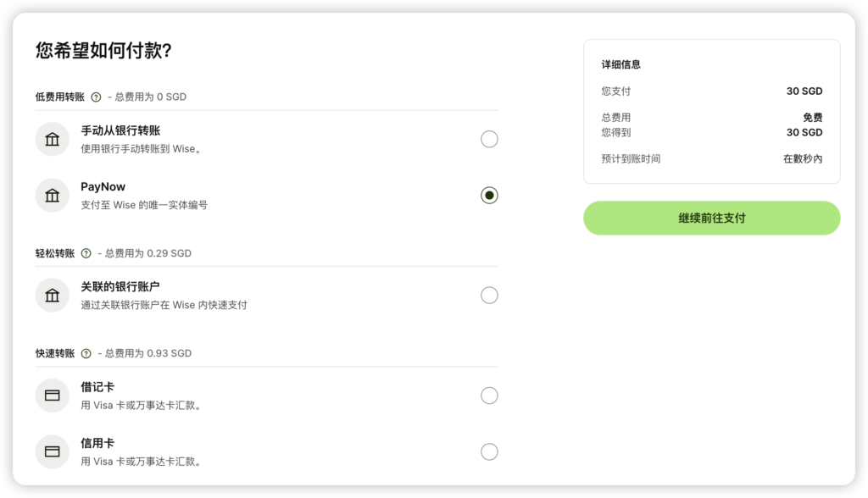
Task: Select the 手动从银行转账 radio button
Action: pos(489,139)
